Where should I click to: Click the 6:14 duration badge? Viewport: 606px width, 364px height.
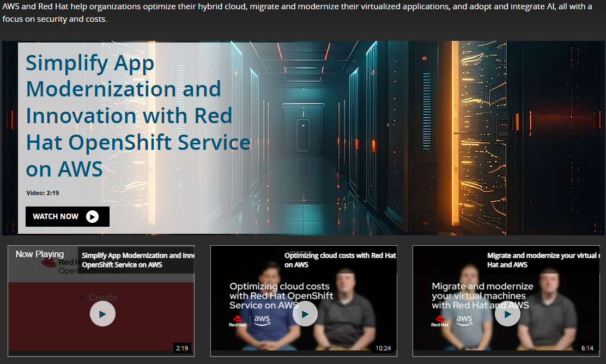[x=587, y=348]
